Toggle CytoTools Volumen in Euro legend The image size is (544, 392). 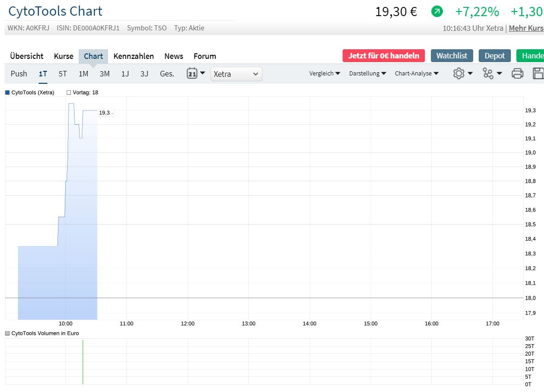[x=7, y=333]
